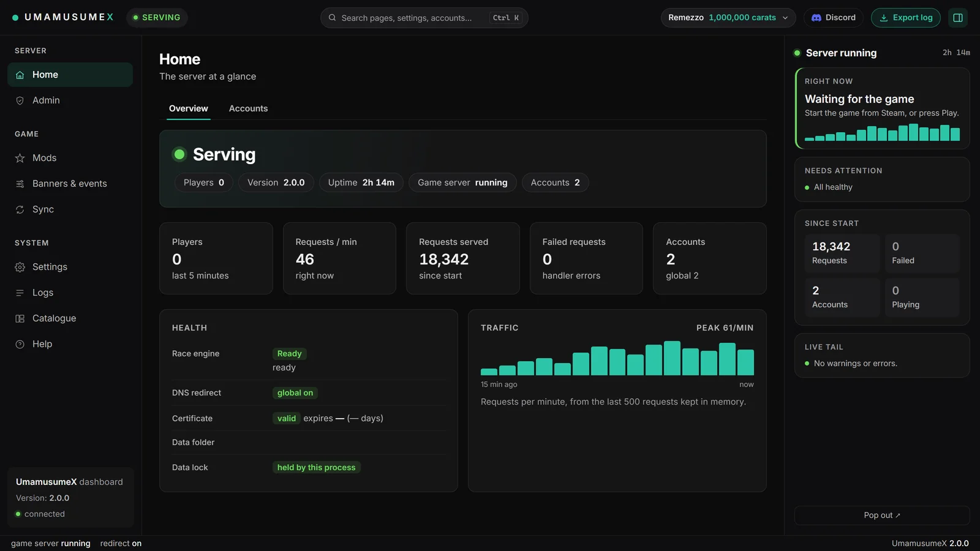Open the Catalogue page
Screen dimensions: 980x551
[70, 318]
